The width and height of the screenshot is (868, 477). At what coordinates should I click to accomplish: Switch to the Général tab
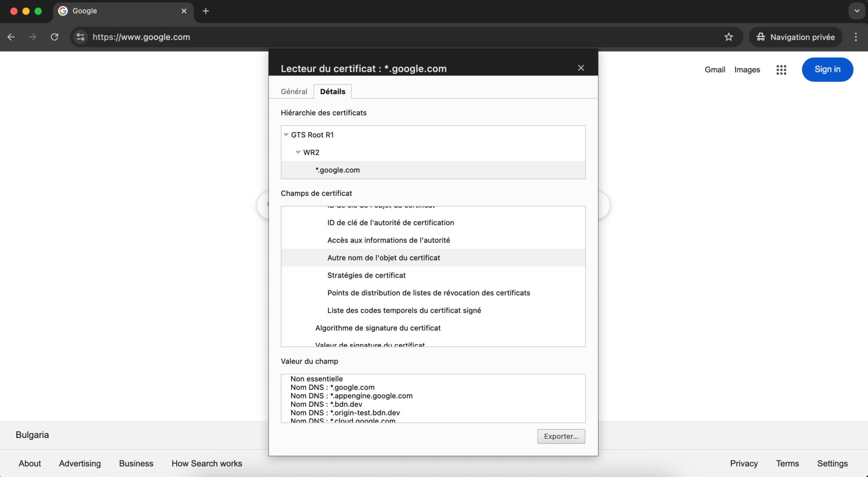294,91
